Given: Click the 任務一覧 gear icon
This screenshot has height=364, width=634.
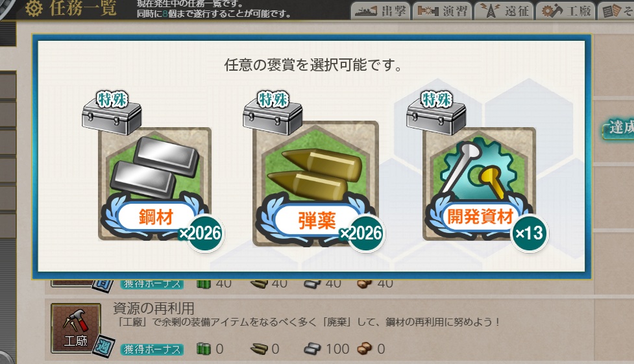Looking at the screenshot, I should coord(34,8).
